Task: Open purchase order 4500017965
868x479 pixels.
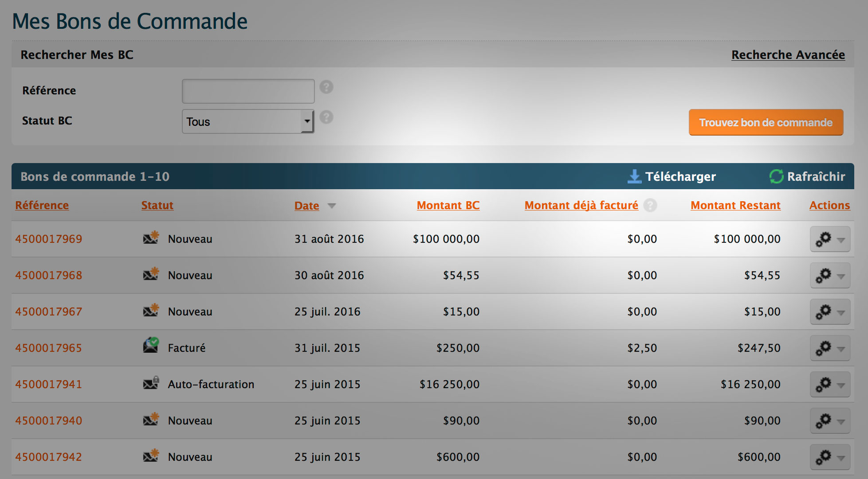Action: (x=49, y=348)
